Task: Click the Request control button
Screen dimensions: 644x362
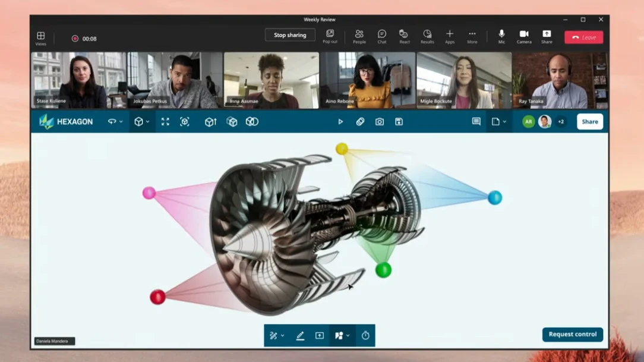Action: click(572, 334)
